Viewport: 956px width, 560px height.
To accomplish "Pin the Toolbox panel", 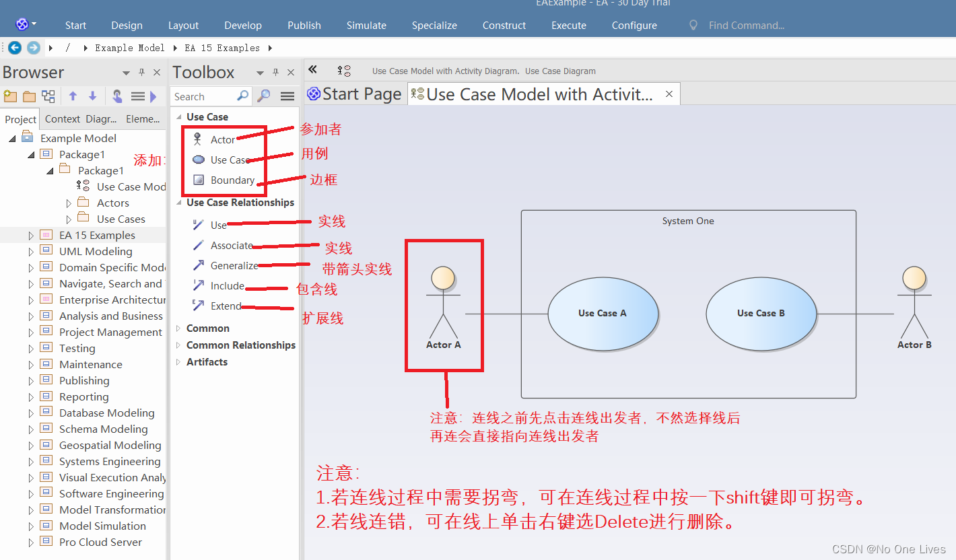I will coord(275,72).
